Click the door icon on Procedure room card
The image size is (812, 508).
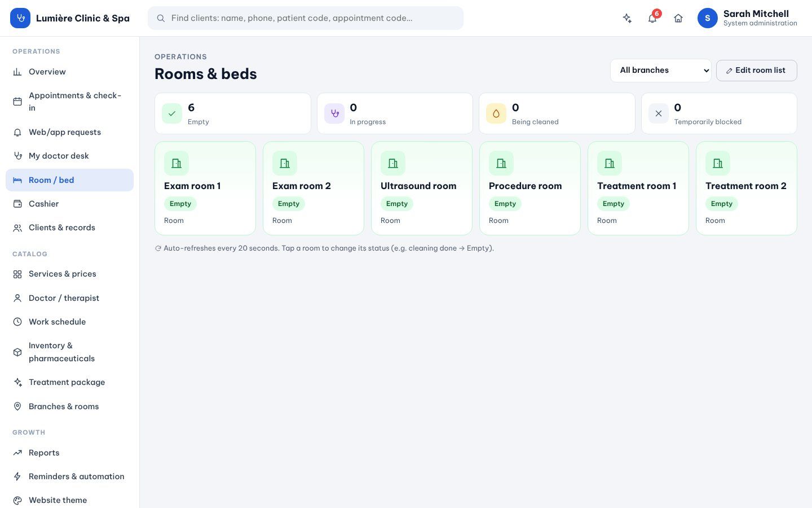coord(501,163)
